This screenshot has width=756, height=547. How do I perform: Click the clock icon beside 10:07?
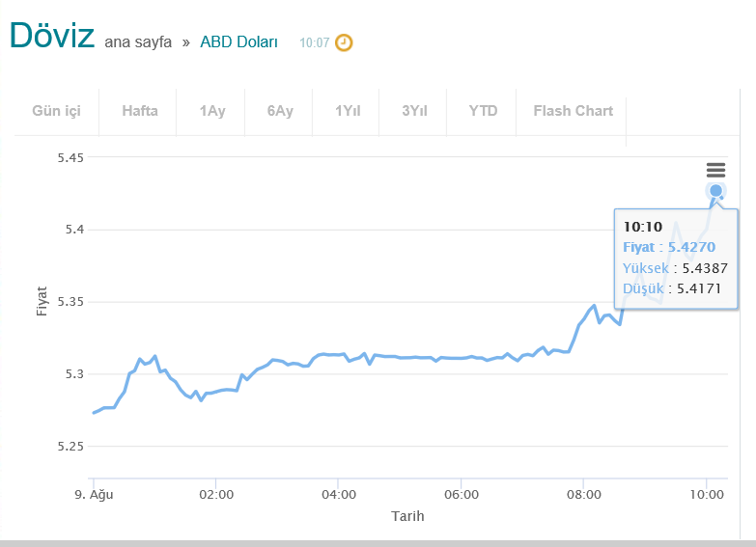click(344, 42)
